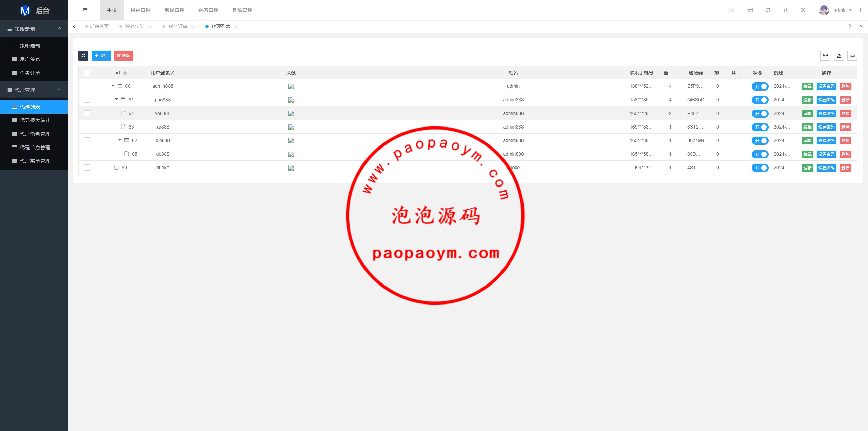Click 设置密码 for the pao888 row

tap(826, 100)
